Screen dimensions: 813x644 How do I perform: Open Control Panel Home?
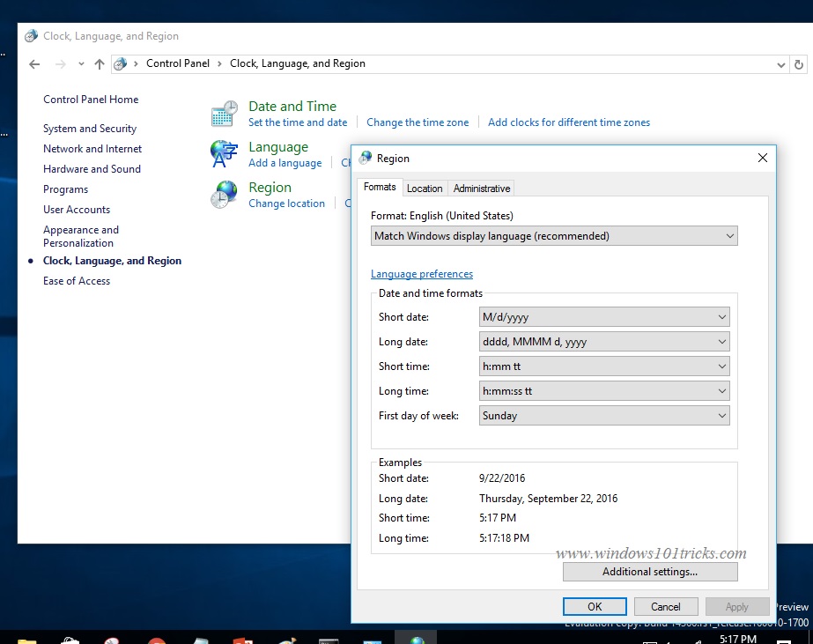(x=91, y=100)
